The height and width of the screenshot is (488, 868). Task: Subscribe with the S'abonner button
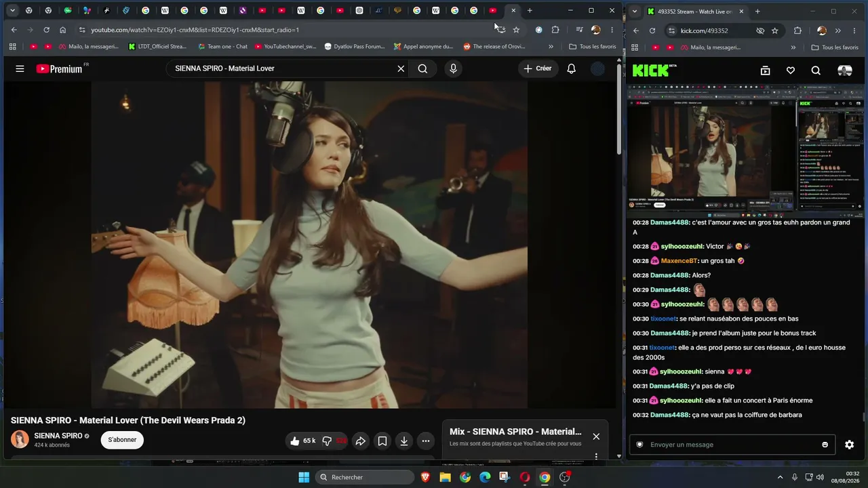[122, 440]
